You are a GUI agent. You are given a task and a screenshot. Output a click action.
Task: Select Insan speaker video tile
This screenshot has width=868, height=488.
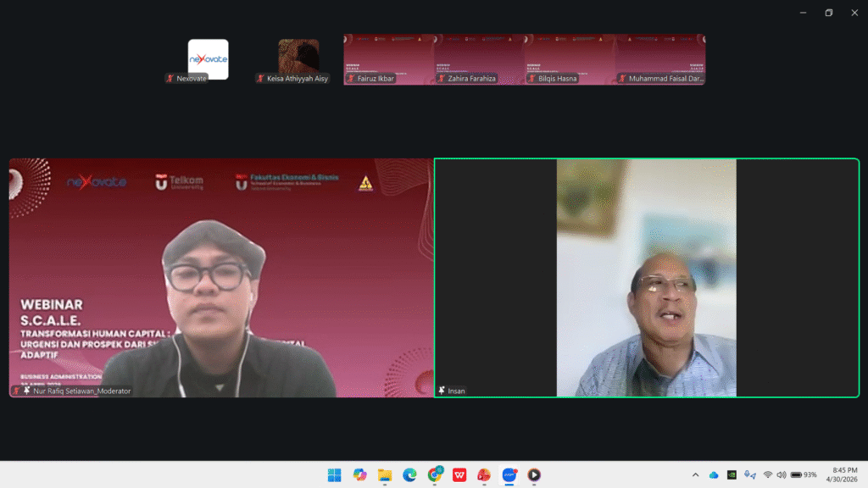(x=647, y=278)
